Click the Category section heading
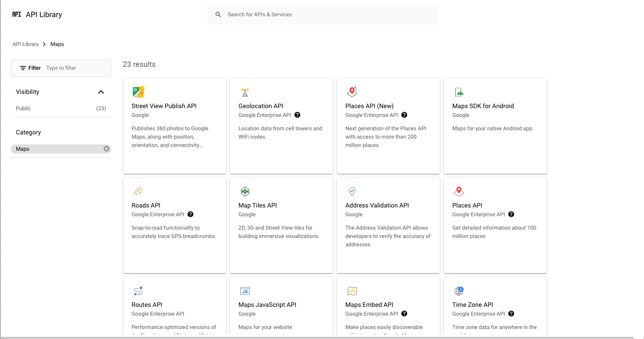This screenshot has height=339, width=644. 28,132
